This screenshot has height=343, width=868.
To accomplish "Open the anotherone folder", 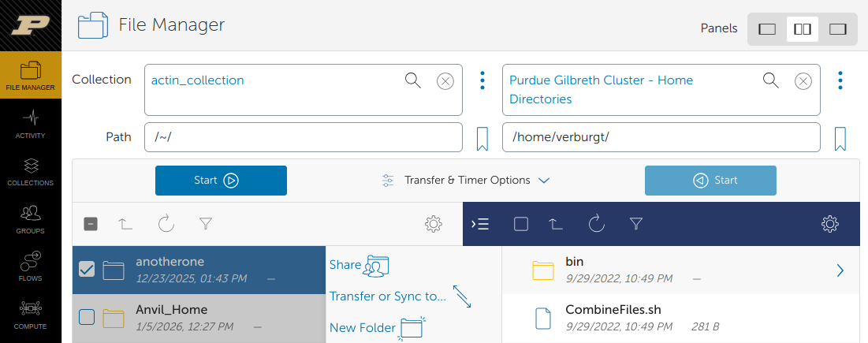I will [x=170, y=262].
